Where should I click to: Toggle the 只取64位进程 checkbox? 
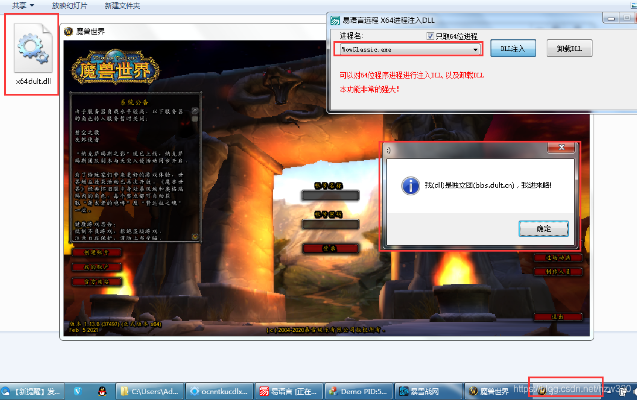(x=430, y=36)
